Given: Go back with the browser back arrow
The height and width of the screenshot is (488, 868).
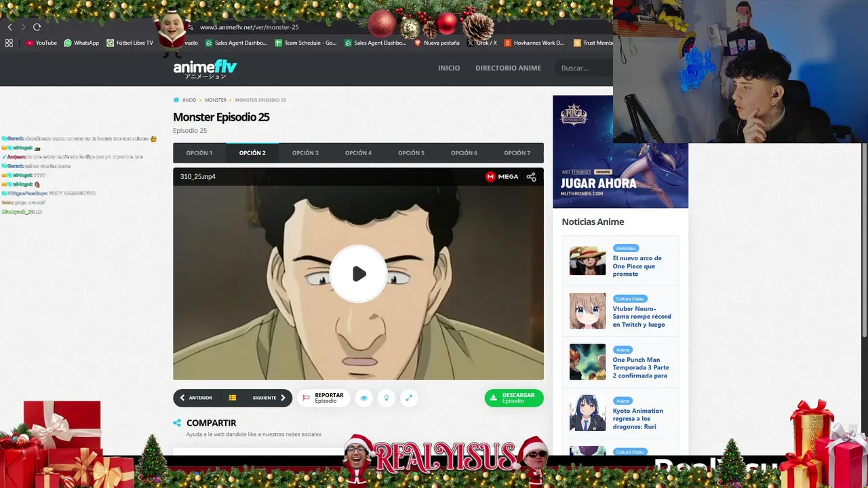Looking at the screenshot, I should 9,27.
